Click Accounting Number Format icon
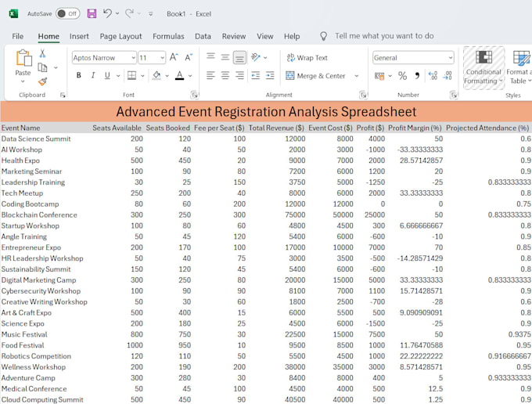This screenshot has width=532, height=404. 379,76
